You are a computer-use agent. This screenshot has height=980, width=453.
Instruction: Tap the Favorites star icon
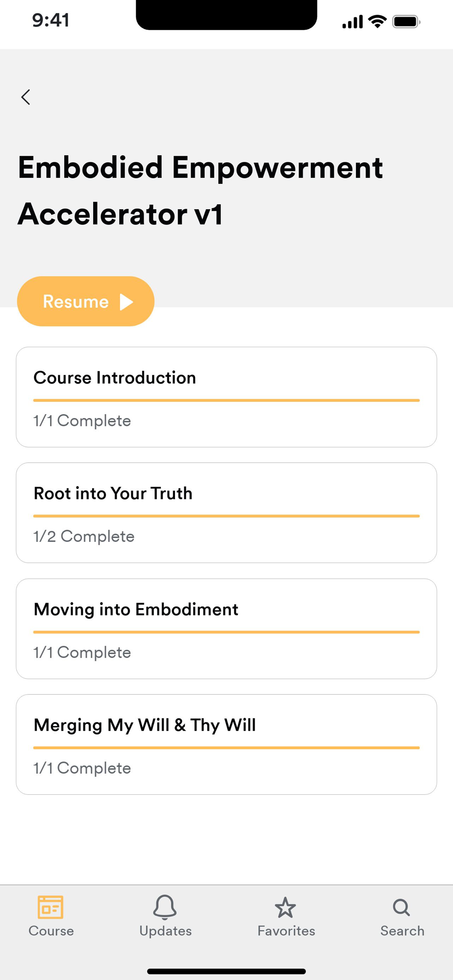(x=285, y=908)
